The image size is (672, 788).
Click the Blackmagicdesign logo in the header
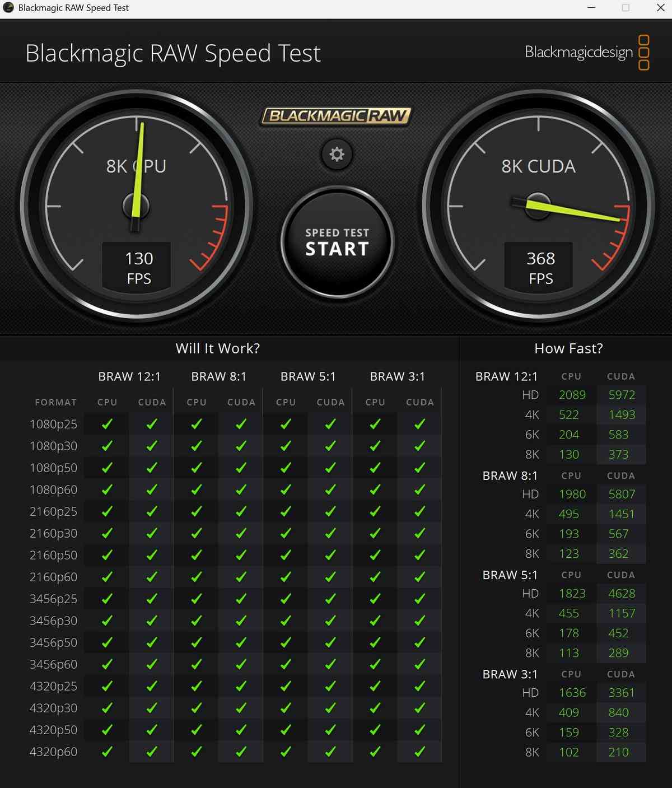click(586, 53)
